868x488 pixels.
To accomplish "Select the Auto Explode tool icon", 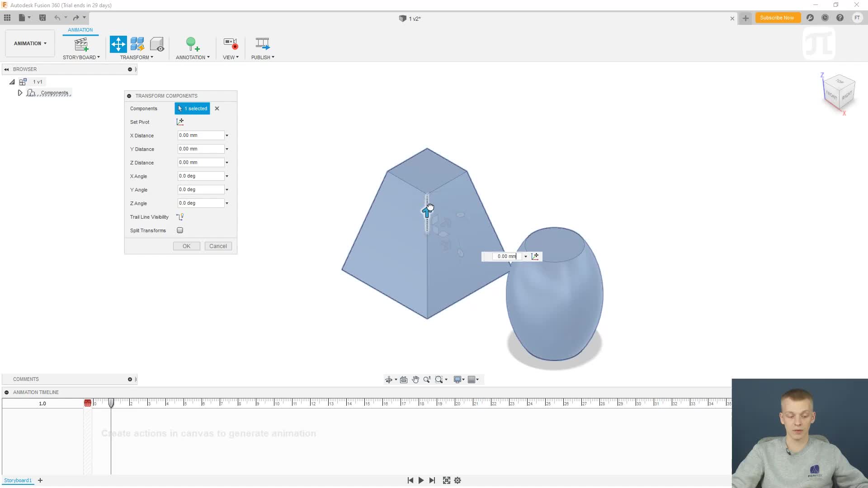I will (x=137, y=44).
